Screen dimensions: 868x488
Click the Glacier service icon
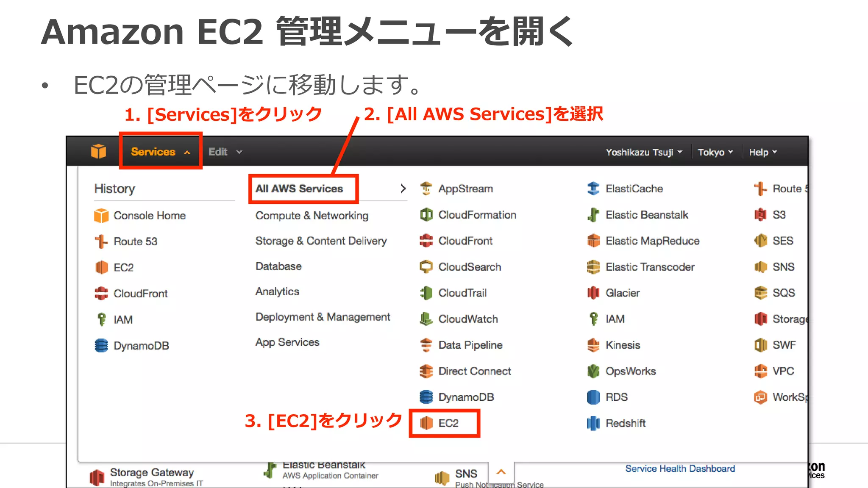(593, 293)
